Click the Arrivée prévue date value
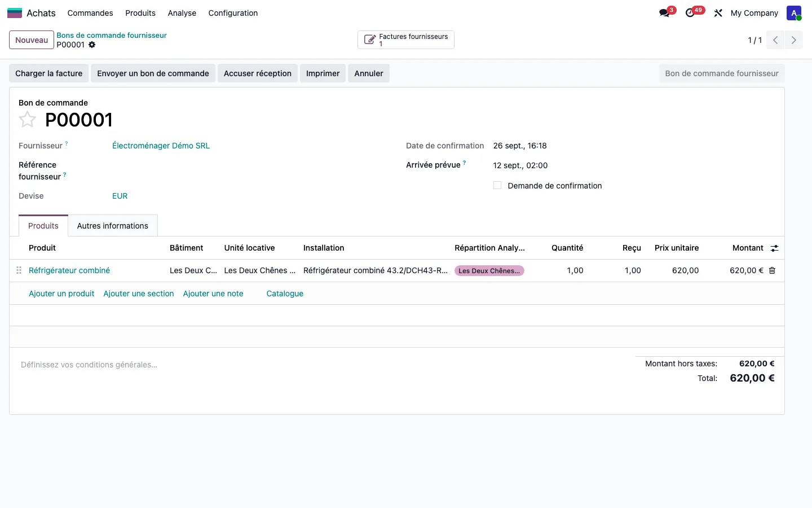812x508 pixels. [520, 165]
